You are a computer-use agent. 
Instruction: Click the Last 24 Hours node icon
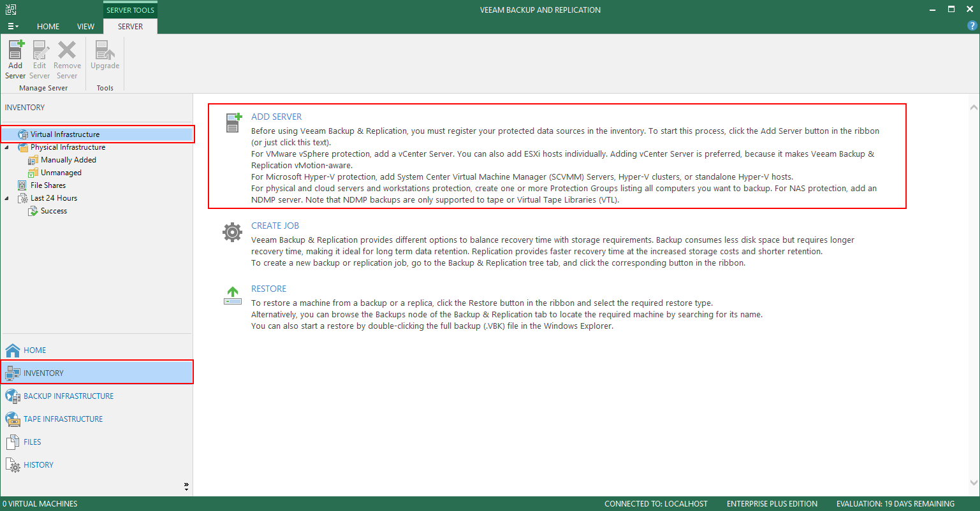pos(23,198)
